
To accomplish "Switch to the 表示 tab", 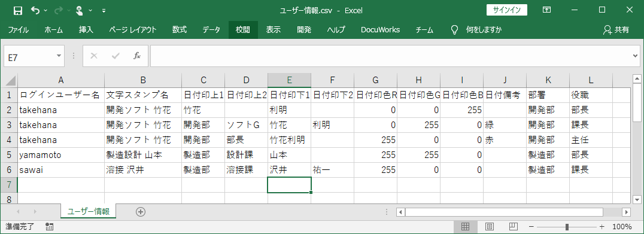I will 273,29.
